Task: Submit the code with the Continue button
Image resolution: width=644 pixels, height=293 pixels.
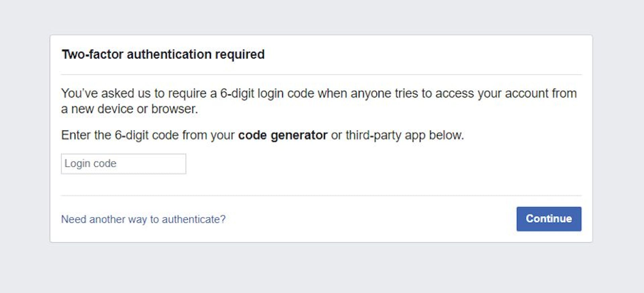Action: [549, 219]
